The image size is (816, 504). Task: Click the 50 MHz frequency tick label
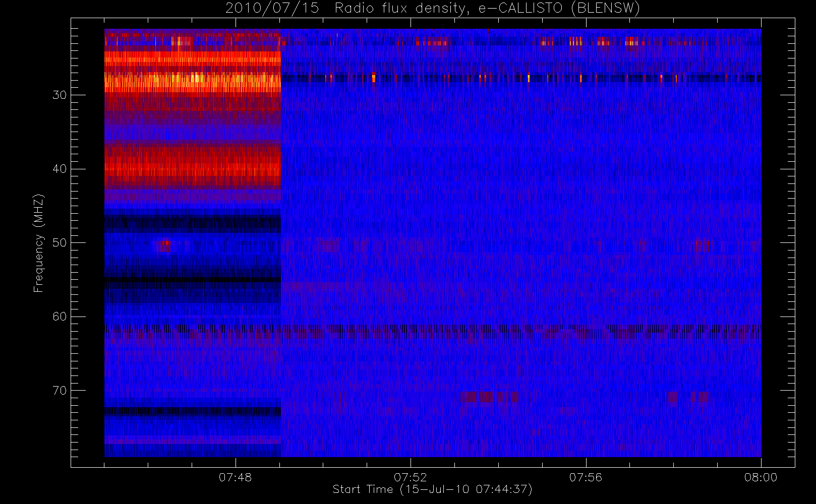point(60,243)
